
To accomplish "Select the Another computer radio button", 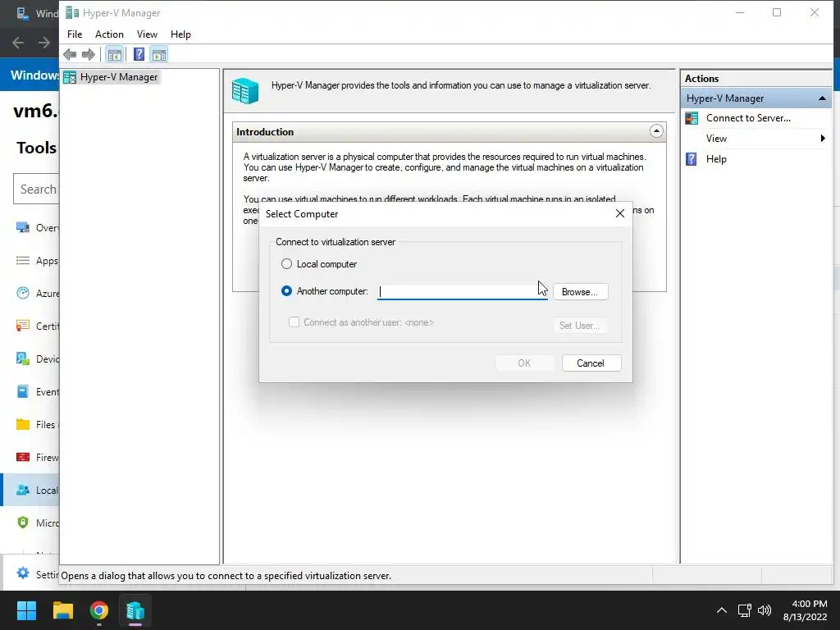I will (286, 291).
